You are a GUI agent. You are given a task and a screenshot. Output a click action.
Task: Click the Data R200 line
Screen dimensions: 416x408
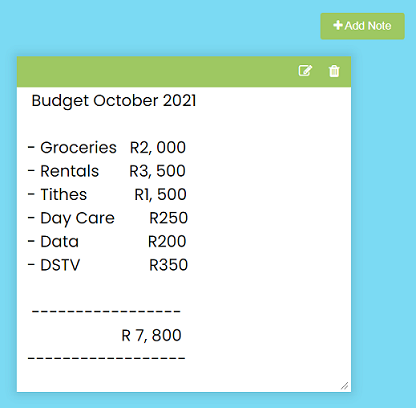pyautogui.click(x=107, y=241)
